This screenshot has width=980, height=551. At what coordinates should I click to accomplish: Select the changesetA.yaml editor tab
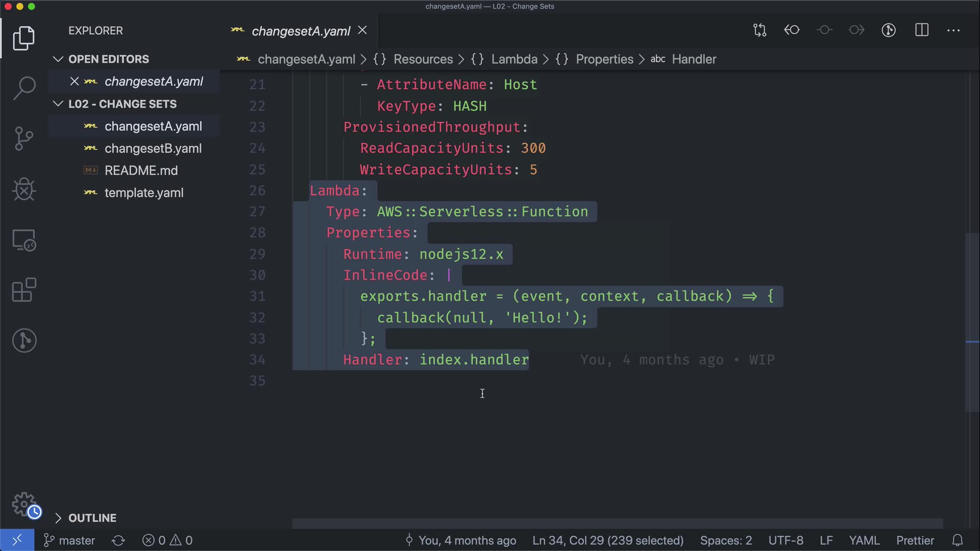coord(301,31)
